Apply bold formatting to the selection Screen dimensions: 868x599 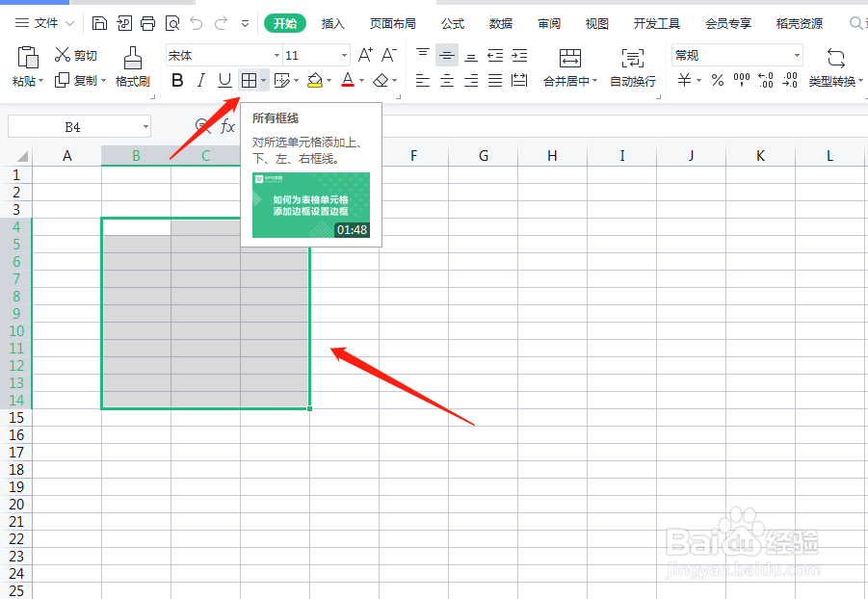coord(176,80)
